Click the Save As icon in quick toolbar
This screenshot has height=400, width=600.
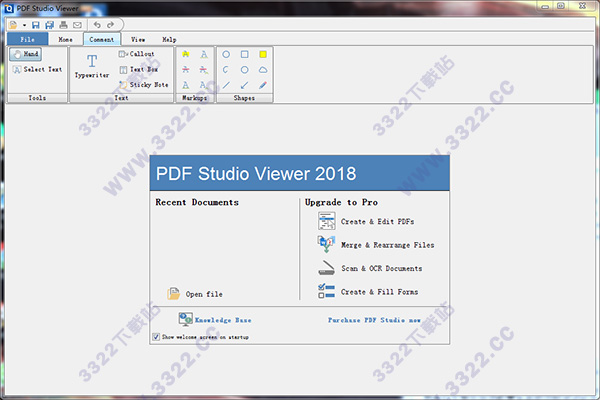tap(49, 25)
